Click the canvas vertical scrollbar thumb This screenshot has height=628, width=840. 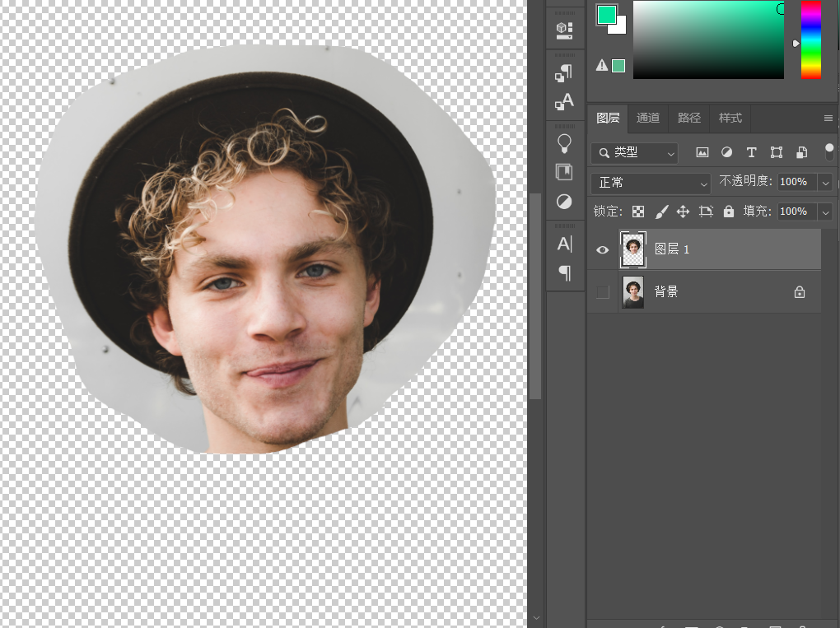pyautogui.click(x=535, y=296)
